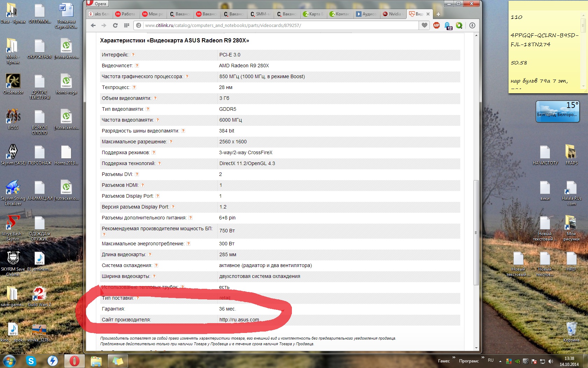Viewport: 588px width, 368px height.
Task: Click the yellow sticky note text
Action: coord(544,49)
